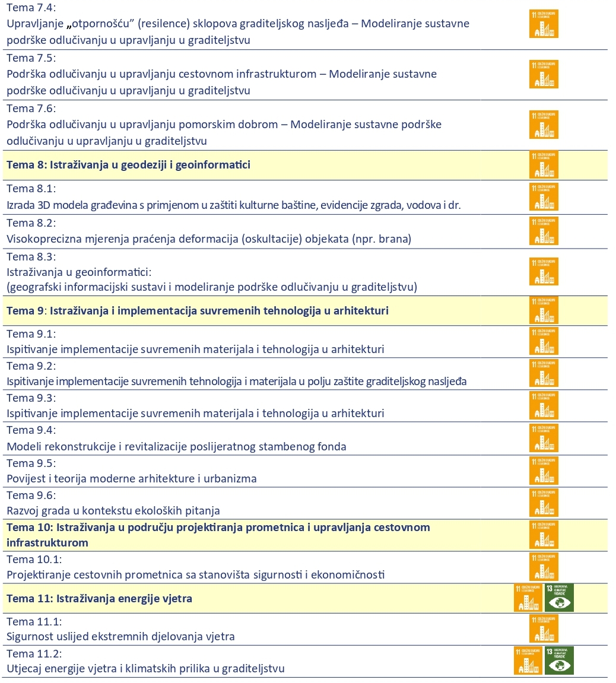Click the text "Razvoj grada u kontekstu ekoloških pitanja"
The width and height of the screenshot is (616, 683).
tap(113, 510)
